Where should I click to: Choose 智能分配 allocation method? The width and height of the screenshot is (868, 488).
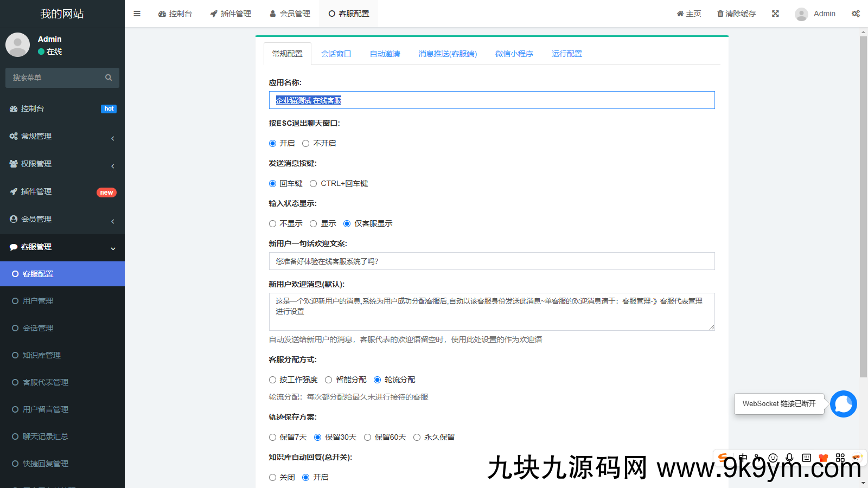[x=329, y=380]
